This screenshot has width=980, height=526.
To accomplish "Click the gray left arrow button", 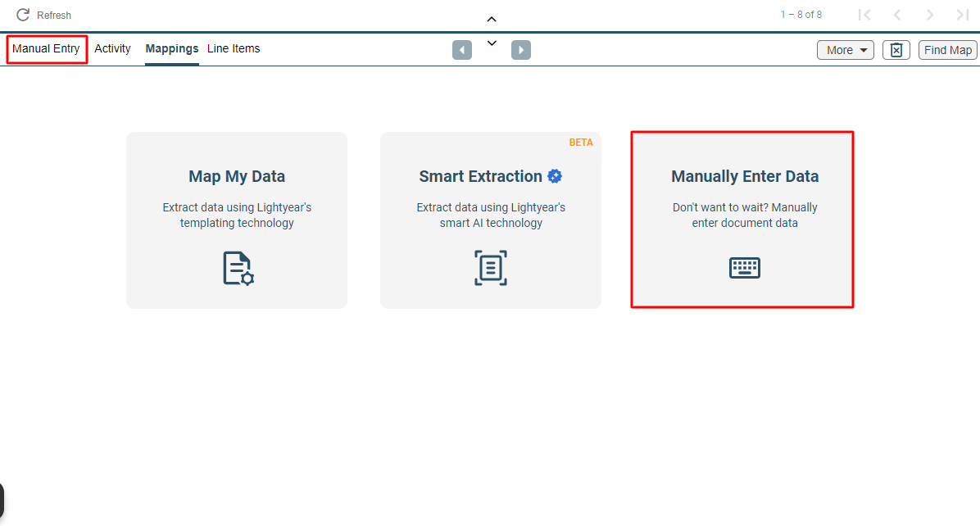I will point(462,50).
